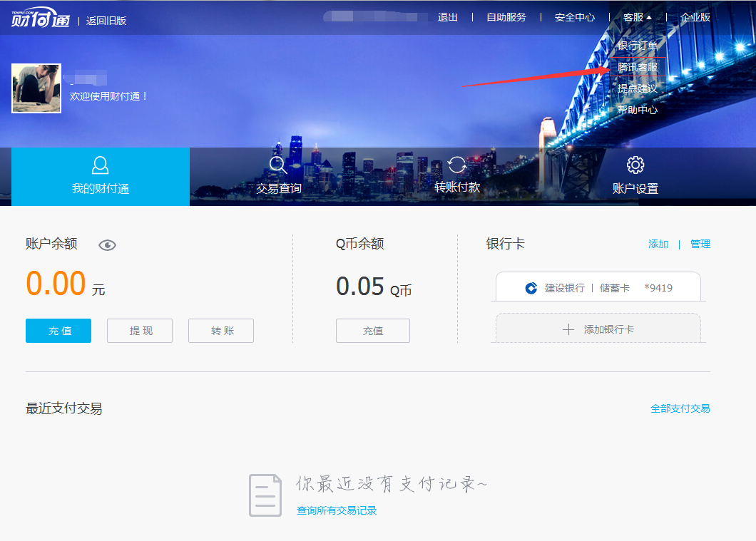Open 我的财付通 user icon tab
The height and width of the screenshot is (541, 756).
click(x=101, y=165)
